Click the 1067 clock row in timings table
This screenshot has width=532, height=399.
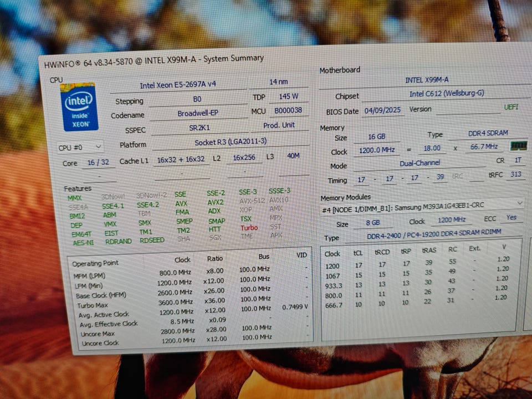pos(417,273)
